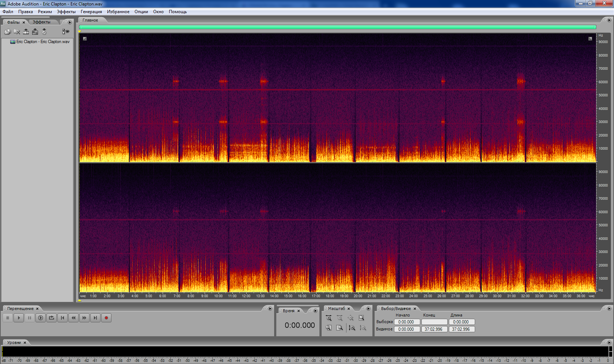Close the Перемещение panel tab
This screenshot has height=364, width=614.
click(37, 309)
